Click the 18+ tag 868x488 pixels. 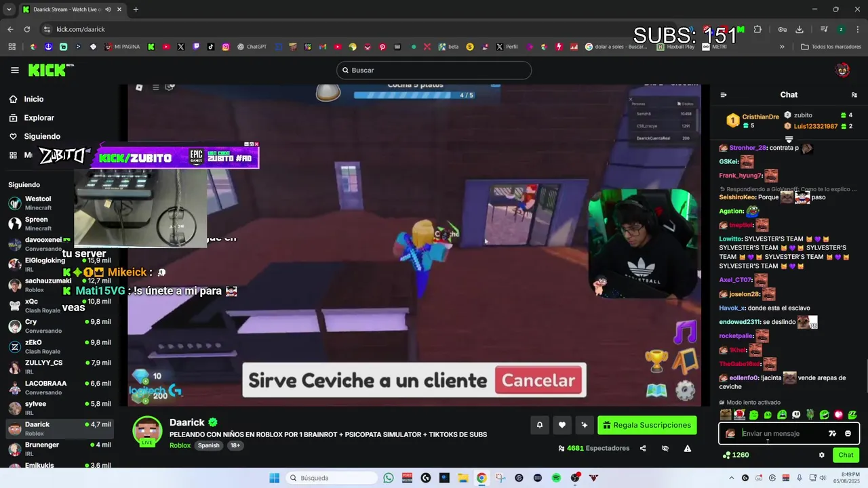(x=235, y=445)
